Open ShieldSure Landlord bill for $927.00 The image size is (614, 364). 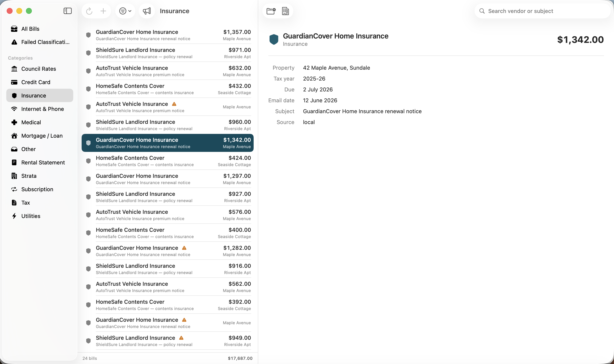coord(168,197)
